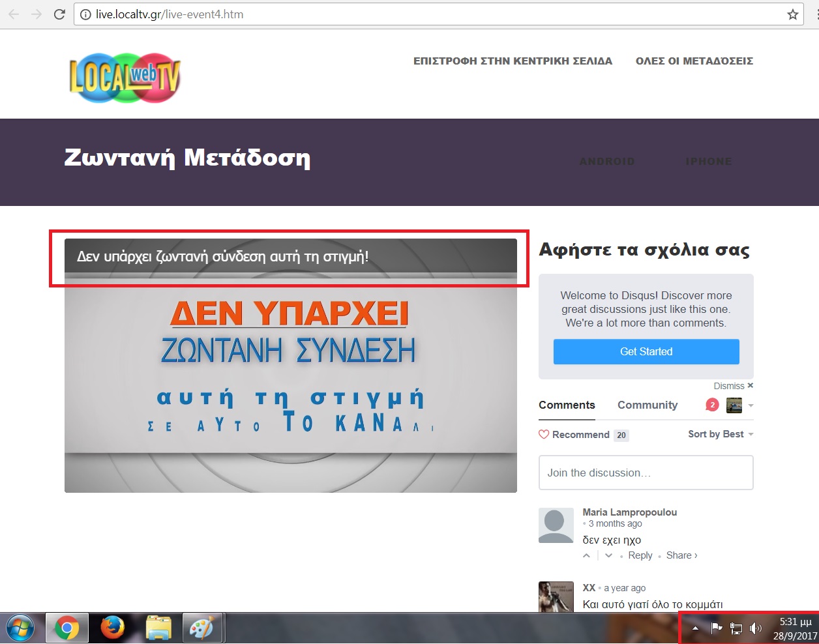Viewport: 819px width, 644px height.
Task: Show hidden system tray icons
Action: pos(695,628)
